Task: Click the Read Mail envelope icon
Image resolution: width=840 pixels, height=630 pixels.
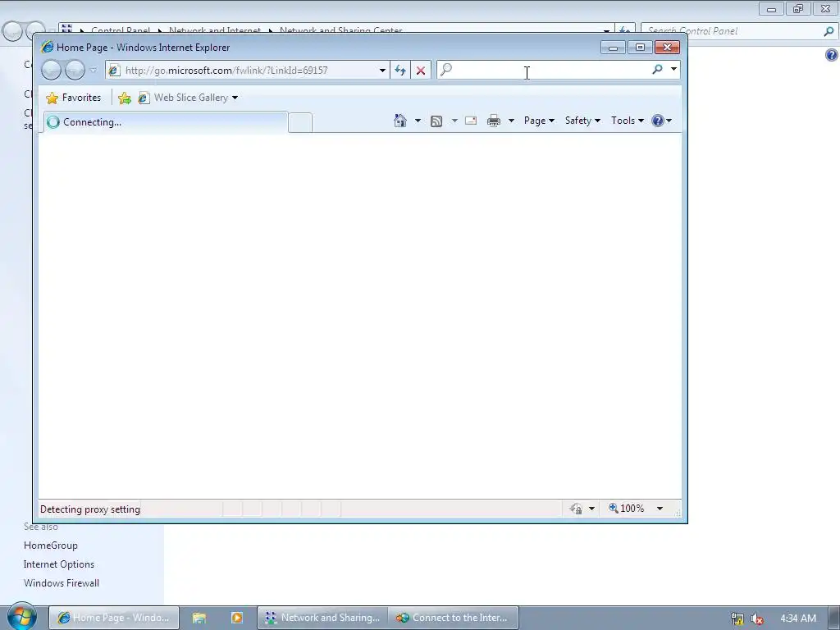Action: point(471,121)
